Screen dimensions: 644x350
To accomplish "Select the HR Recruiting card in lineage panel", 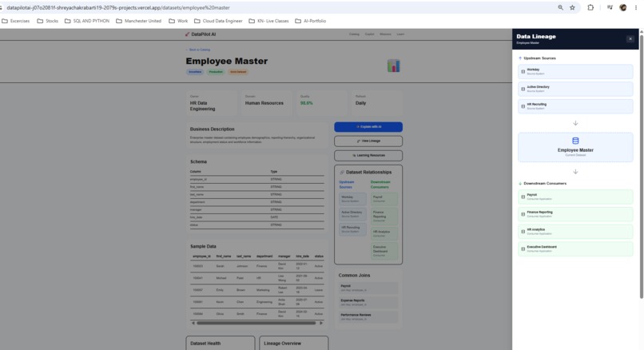I will [x=575, y=106].
